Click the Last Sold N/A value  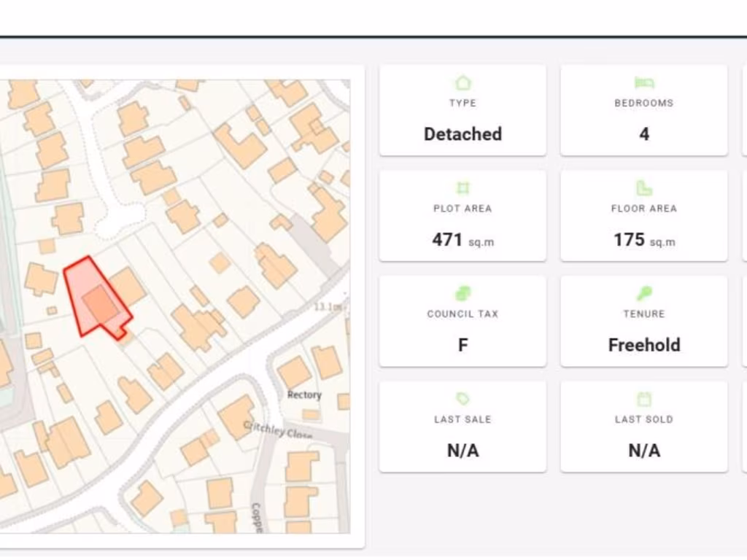(x=644, y=451)
